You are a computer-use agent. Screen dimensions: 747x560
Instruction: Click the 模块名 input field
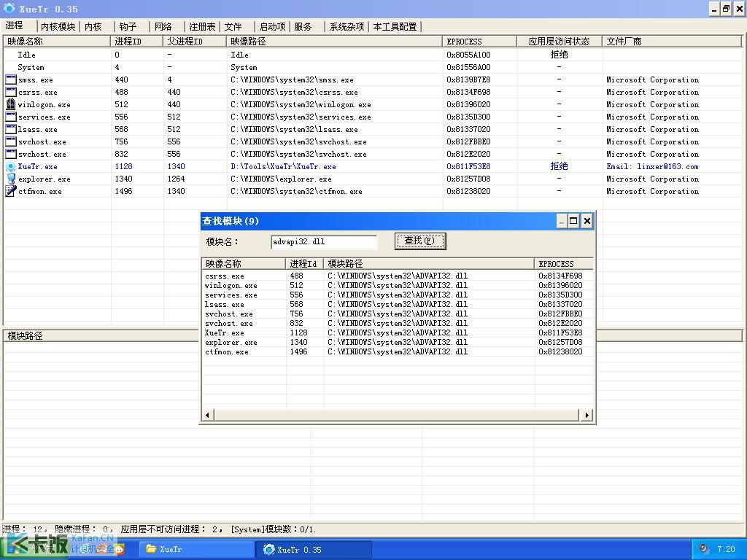tap(324, 241)
